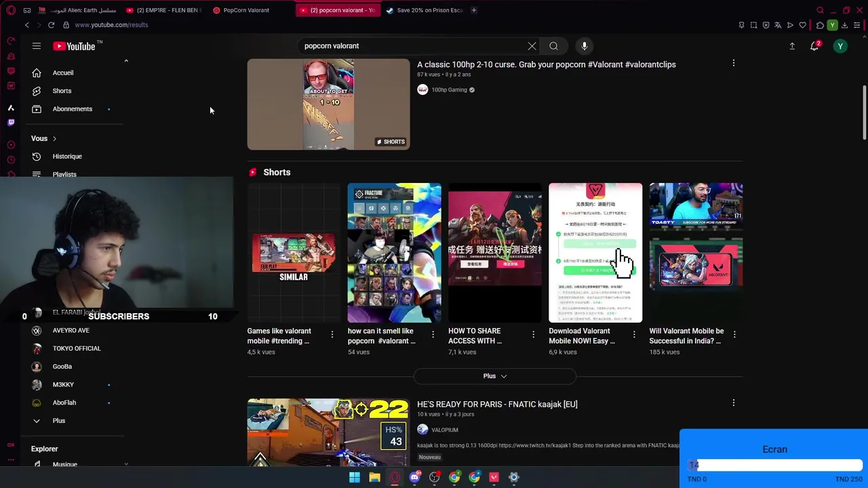
Task: Open the HE'S READY FOR PARIS video title
Action: coord(497,404)
